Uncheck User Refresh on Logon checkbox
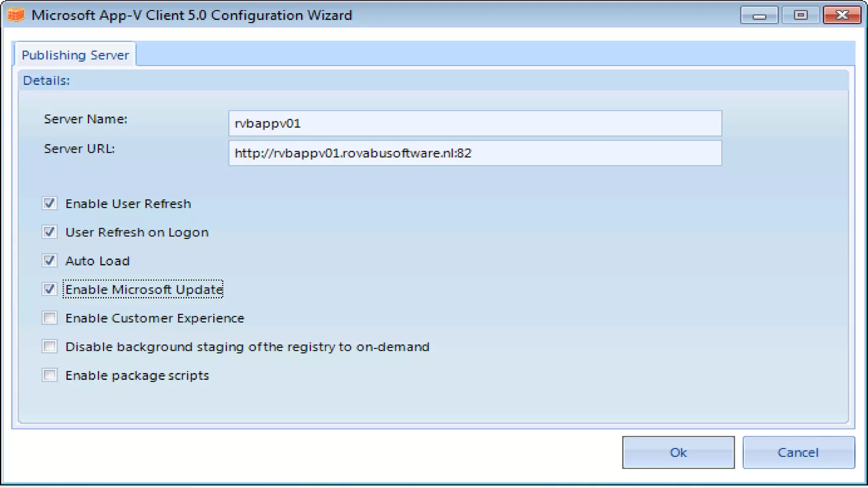 point(50,232)
